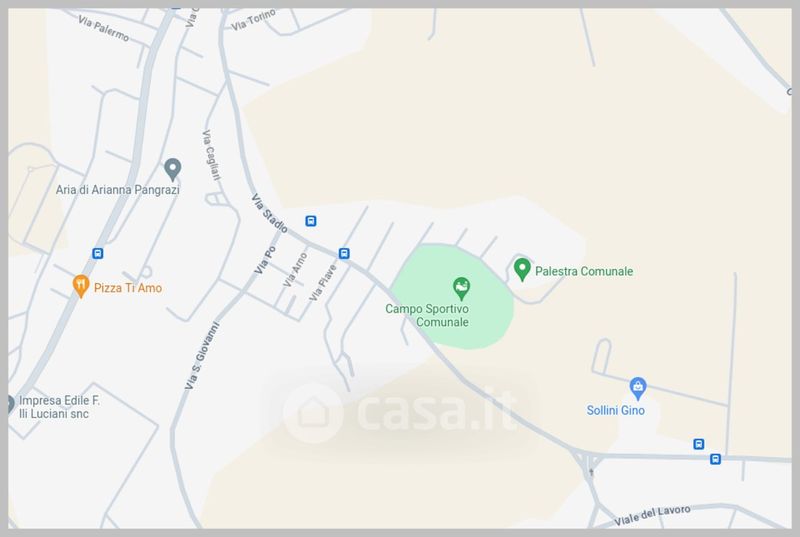The width and height of the screenshot is (800, 537).
Task: Click the casa.it watermark logo
Action: click(x=401, y=412)
